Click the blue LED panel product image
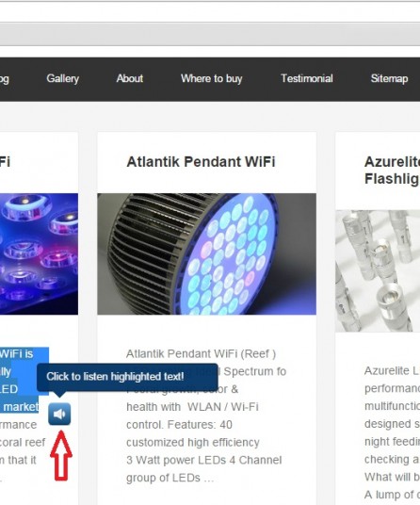 pyautogui.click(x=39, y=253)
